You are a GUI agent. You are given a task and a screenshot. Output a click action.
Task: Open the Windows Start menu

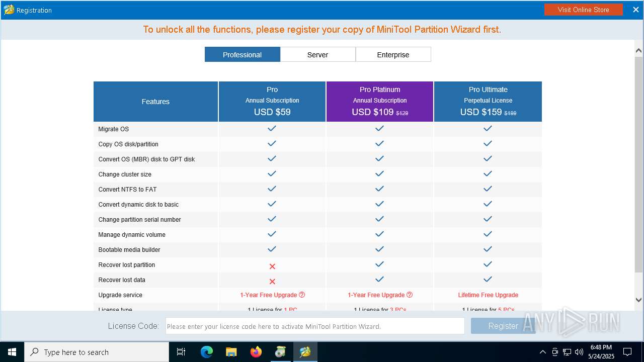pyautogui.click(x=12, y=352)
